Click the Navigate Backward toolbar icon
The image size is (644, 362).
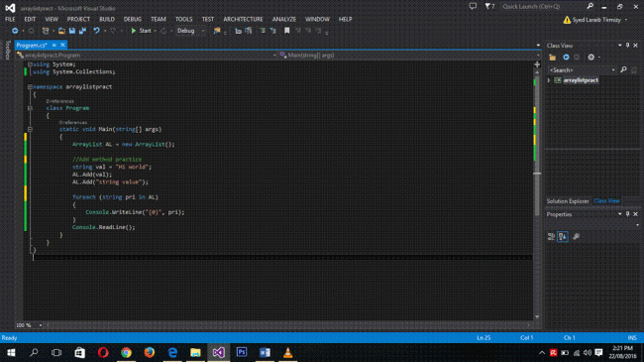[15, 31]
